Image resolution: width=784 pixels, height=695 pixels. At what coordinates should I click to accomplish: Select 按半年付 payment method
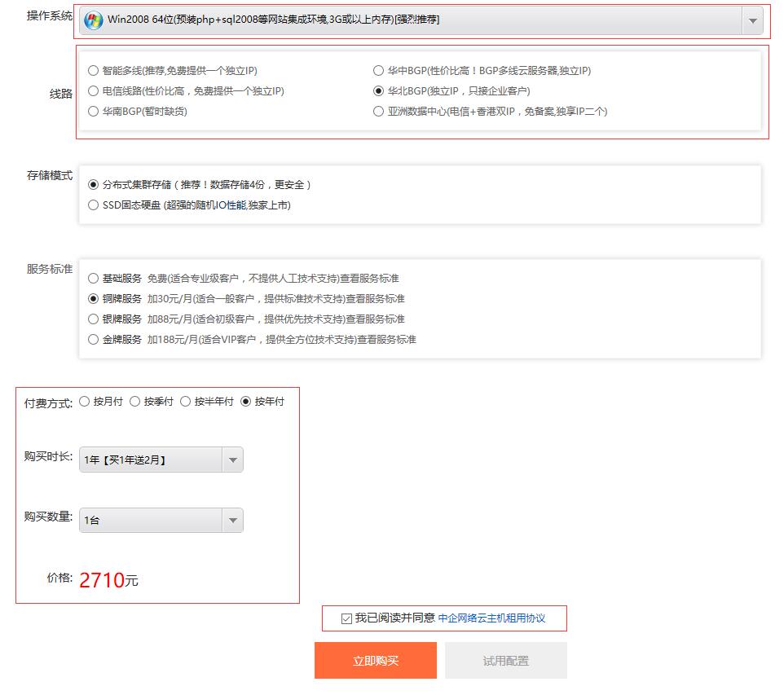[x=186, y=402]
